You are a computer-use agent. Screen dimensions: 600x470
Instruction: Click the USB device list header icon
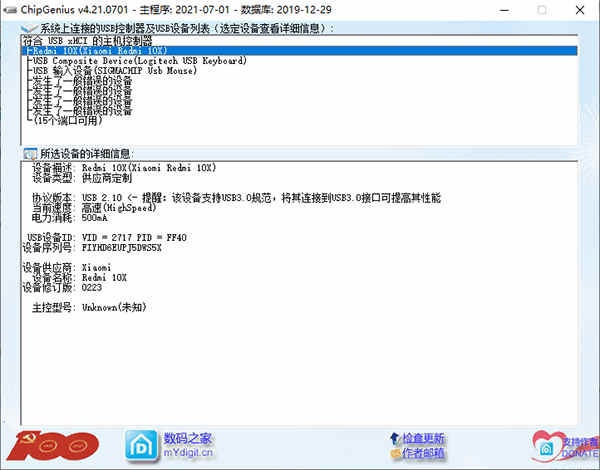(29, 28)
